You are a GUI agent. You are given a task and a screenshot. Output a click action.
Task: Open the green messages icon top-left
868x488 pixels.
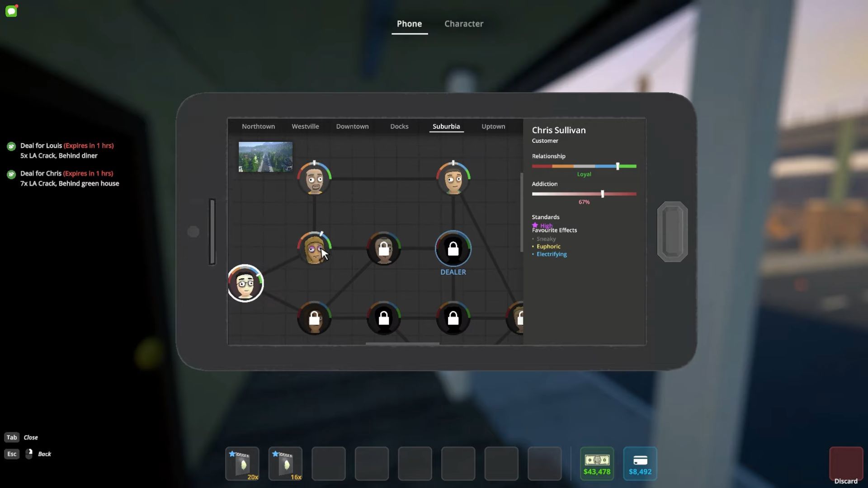(11, 11)
